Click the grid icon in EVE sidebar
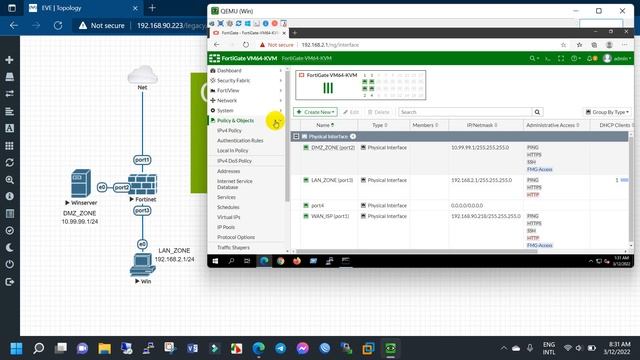 tap(9, 145)
